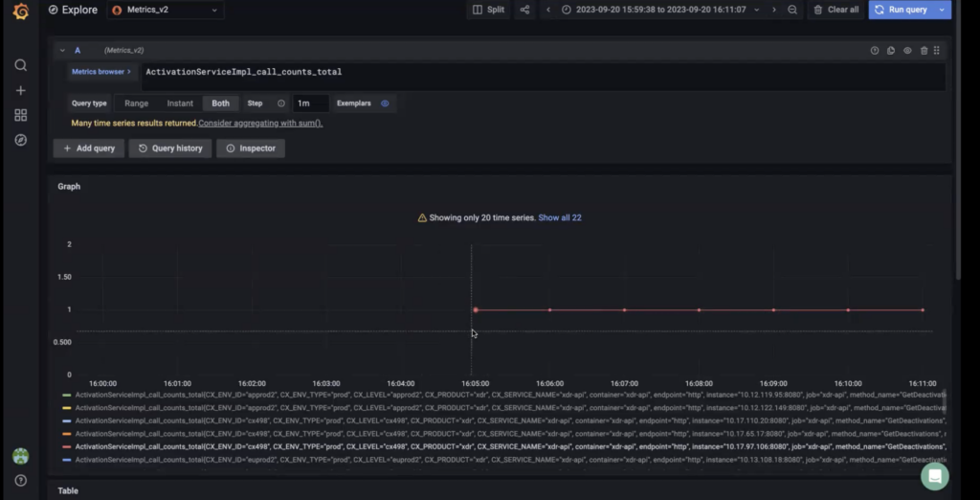This screenshot has width=980, height=500.
Task: Select the Range query type option
Action: [136, 103]
